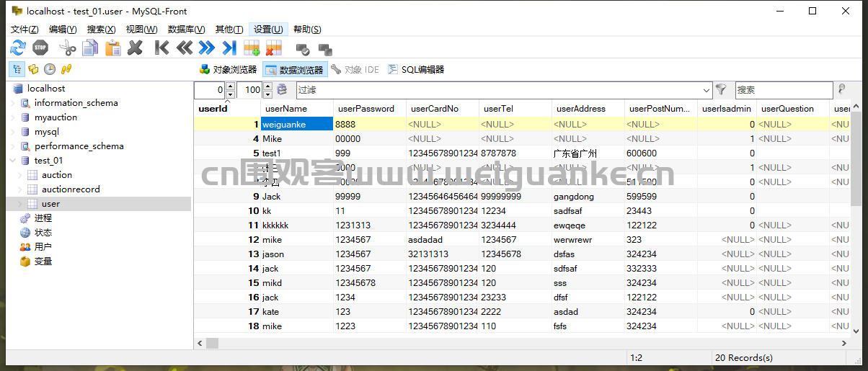Toggle the SQL history clock icon
The width and height of the screenshot is (868, 371).
tap(50, 69)
